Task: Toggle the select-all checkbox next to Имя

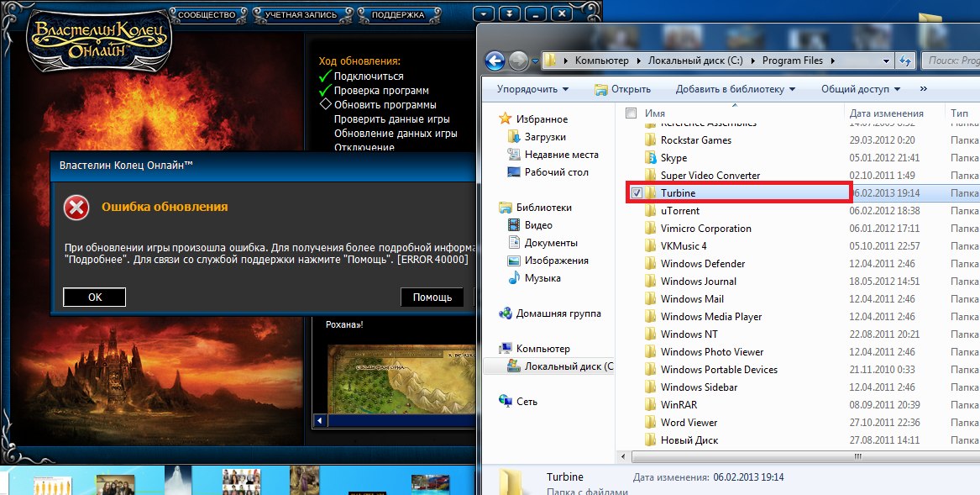Action: [631, 113]
